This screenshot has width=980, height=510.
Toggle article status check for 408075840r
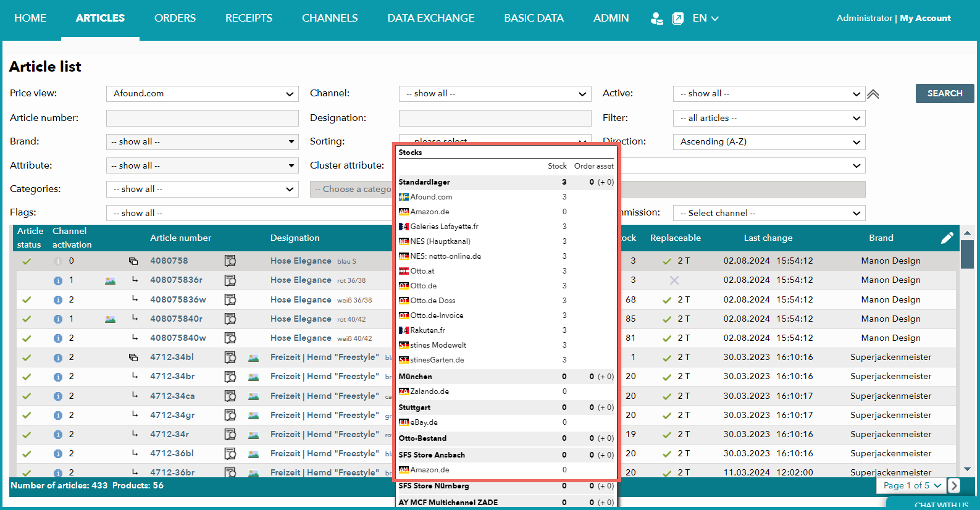coord(27,319)
